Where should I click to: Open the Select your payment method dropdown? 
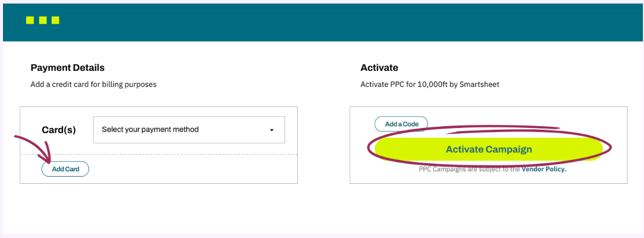click(x=189, y=130)
